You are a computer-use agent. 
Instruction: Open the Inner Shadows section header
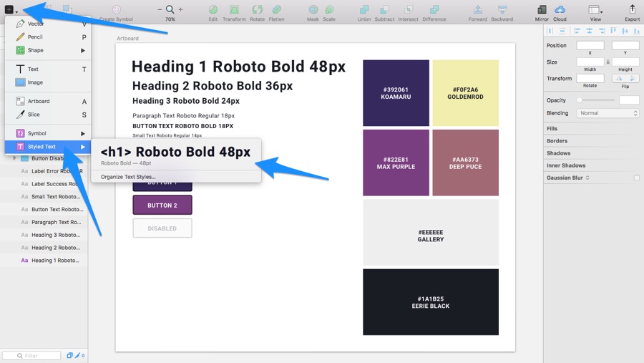tap(566, 165)
